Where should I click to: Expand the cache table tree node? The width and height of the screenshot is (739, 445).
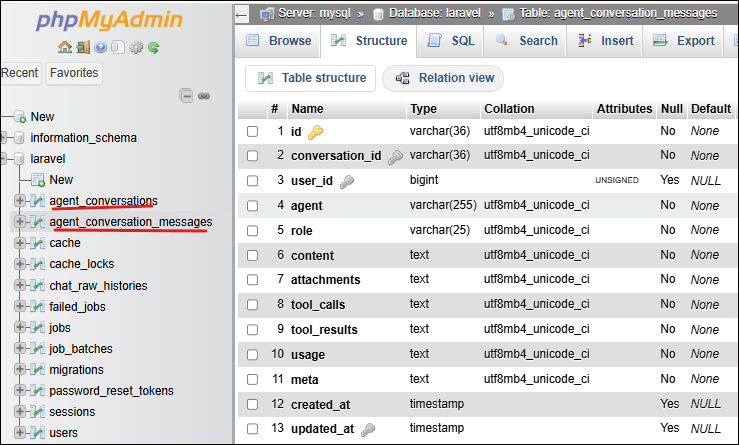[x=20, y=243]
